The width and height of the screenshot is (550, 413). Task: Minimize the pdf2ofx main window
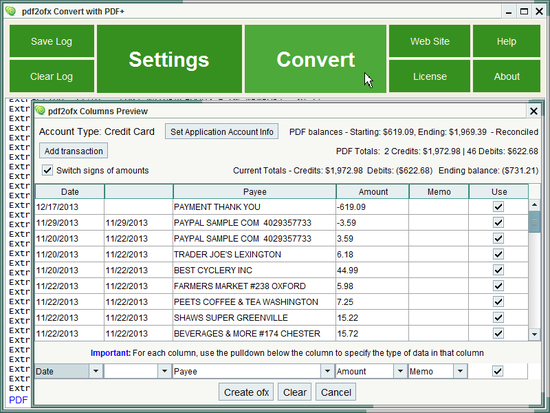tap(509, 12)
